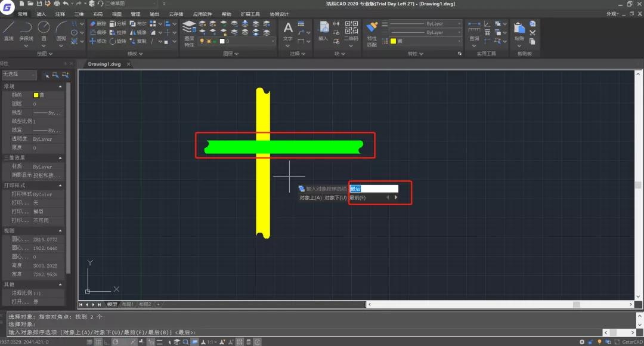
Task: Click the draw order option input field
Action: 373,189
